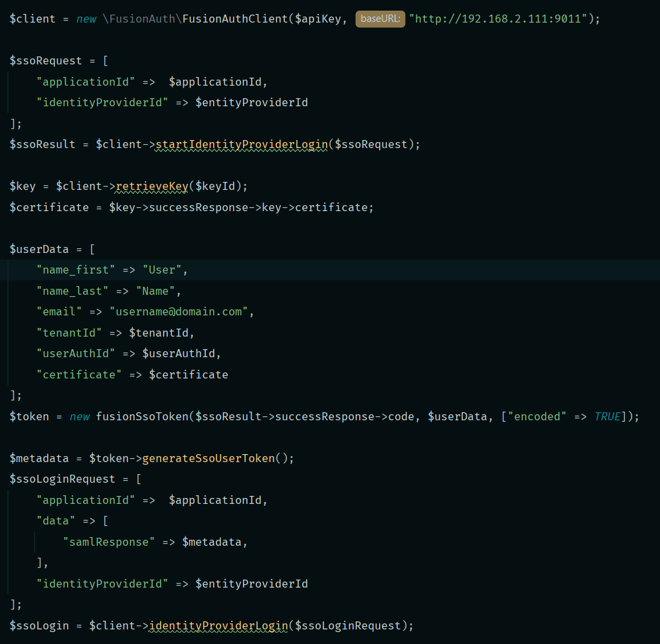Viewport: 660px width, 644px height.
Task: Click the $userData variable declaration
Action: [39, 249]
